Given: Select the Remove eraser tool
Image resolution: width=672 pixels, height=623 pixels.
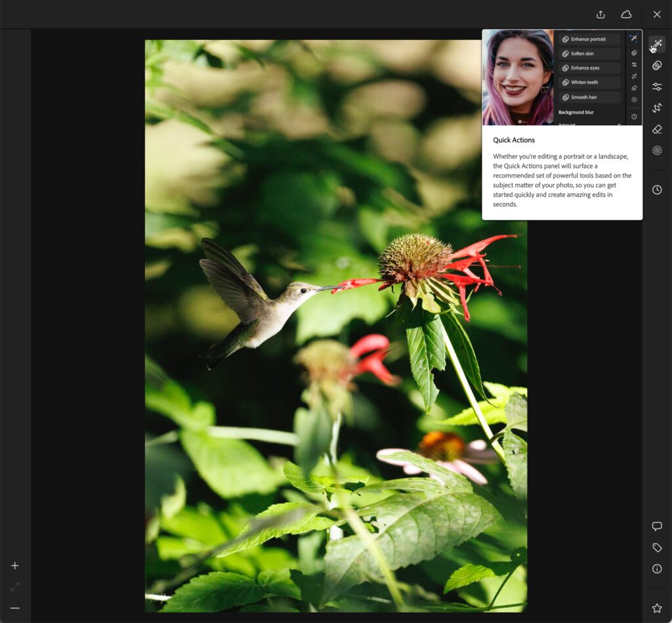Looking at the screenshot, I should 657,129.
